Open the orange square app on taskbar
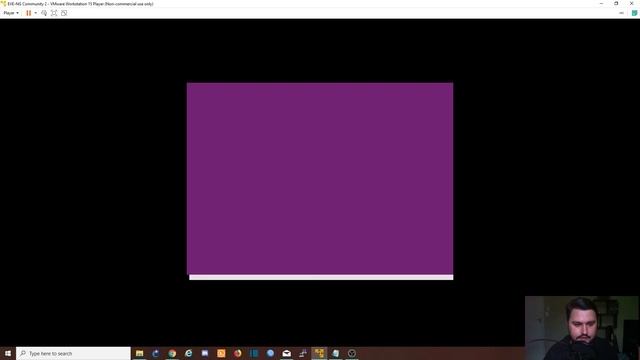The width and height of the screenshot is (640, 360). 221,353
